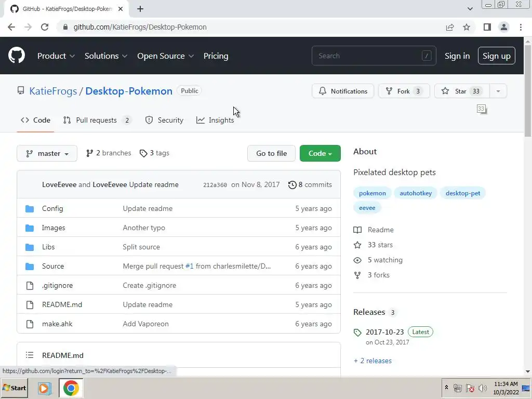Screen dimensions: 532x399
Task: Click the desktop-pet topic tag
Action: coord(463,193)
